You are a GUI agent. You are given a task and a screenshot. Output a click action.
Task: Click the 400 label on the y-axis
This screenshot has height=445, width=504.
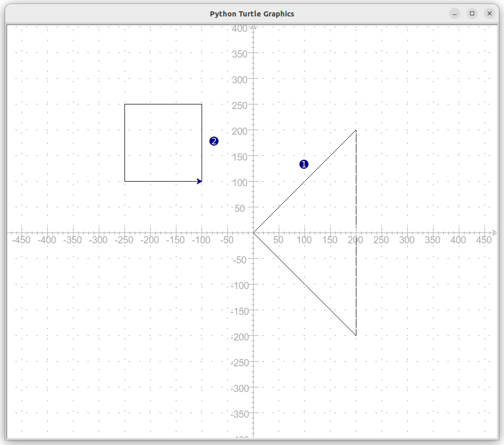pos(240,29)
